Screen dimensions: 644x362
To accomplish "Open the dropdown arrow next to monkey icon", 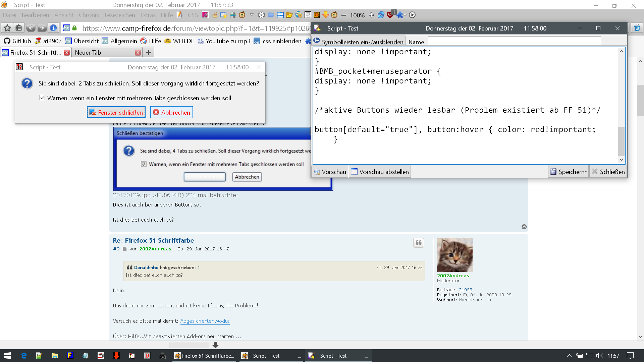I will pos(252,15).
